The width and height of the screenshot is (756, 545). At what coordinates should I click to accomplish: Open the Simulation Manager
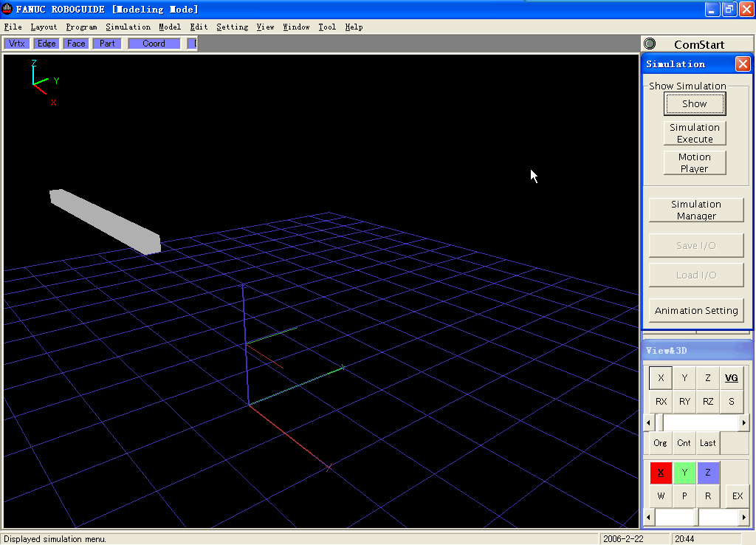click(696, 210)
